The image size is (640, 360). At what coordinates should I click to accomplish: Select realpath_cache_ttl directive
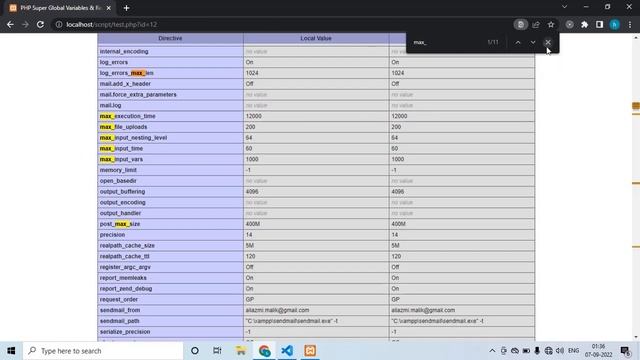124,256
